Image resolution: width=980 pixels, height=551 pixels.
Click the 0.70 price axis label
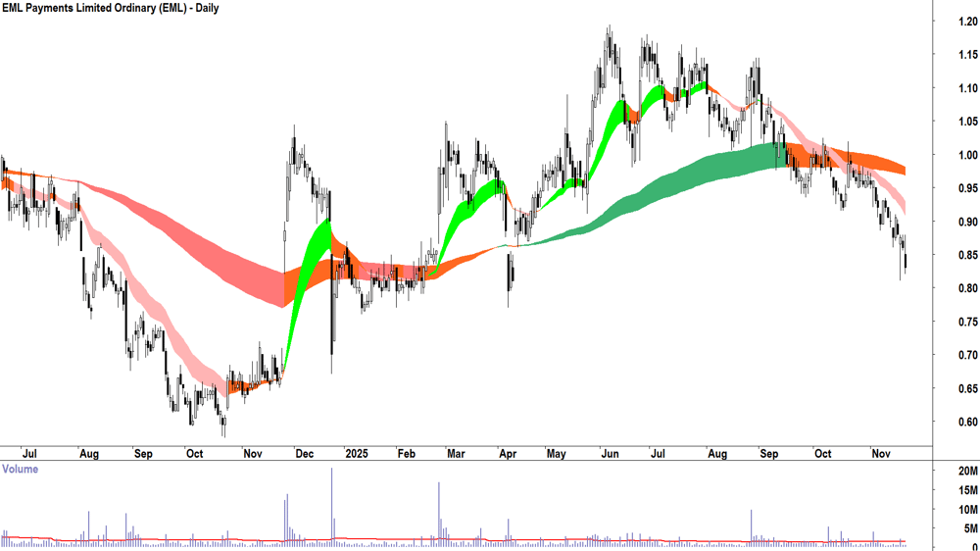(x=967, y=355)
